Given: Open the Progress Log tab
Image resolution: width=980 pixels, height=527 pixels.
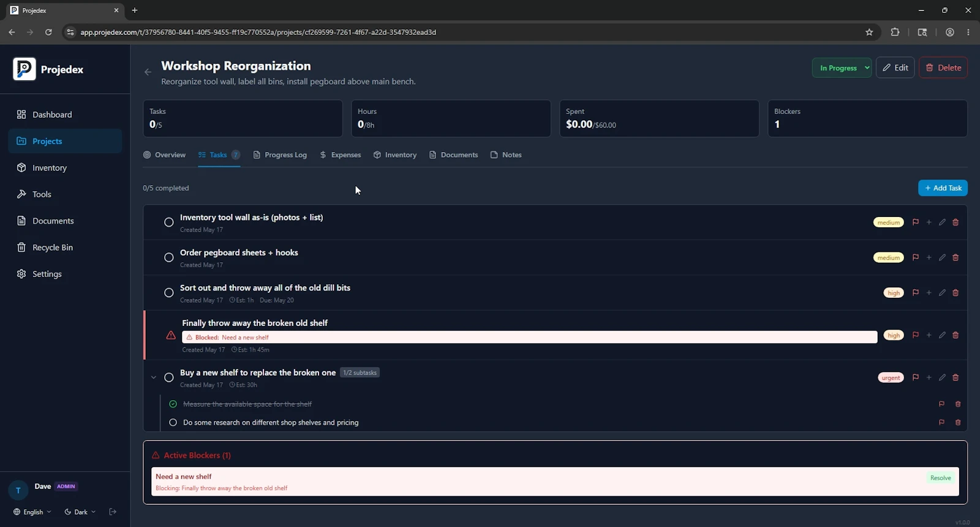Looking at the screenshot, I should (280, 155).
